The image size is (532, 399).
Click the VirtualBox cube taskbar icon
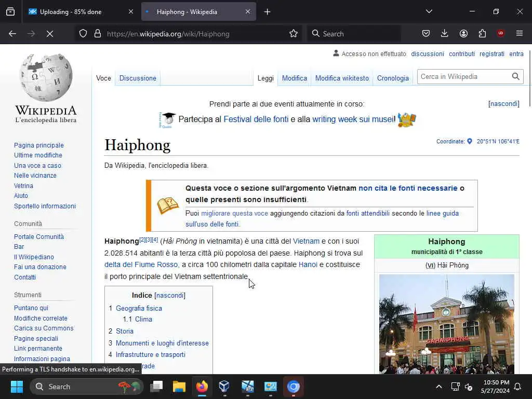coord(224,387)
